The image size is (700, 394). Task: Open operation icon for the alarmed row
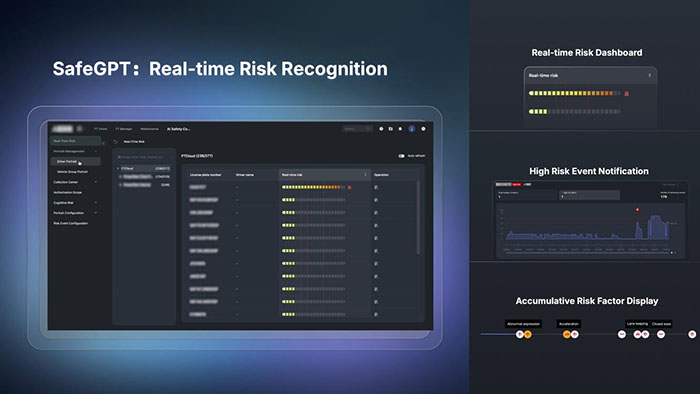tap(376, 187)
